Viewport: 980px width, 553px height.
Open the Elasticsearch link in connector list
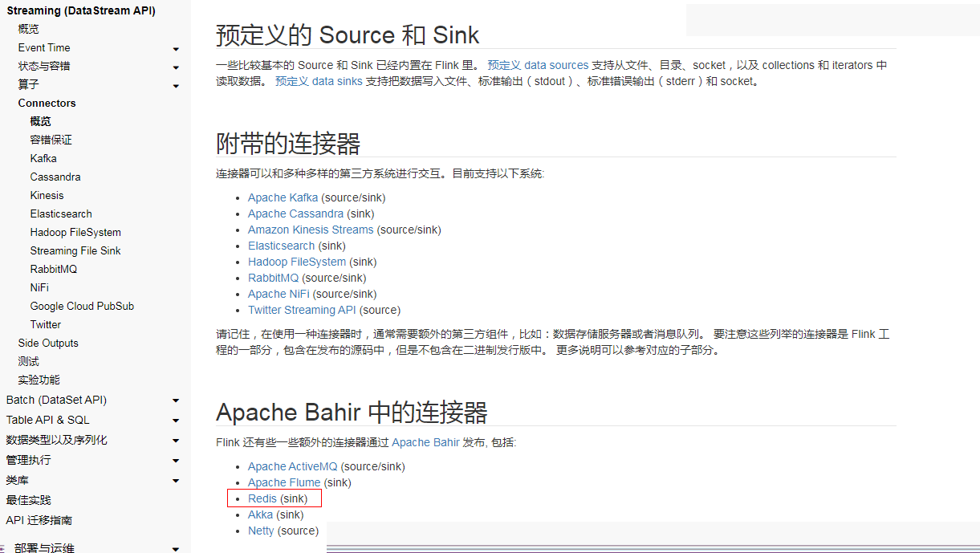tap(281, 246)
